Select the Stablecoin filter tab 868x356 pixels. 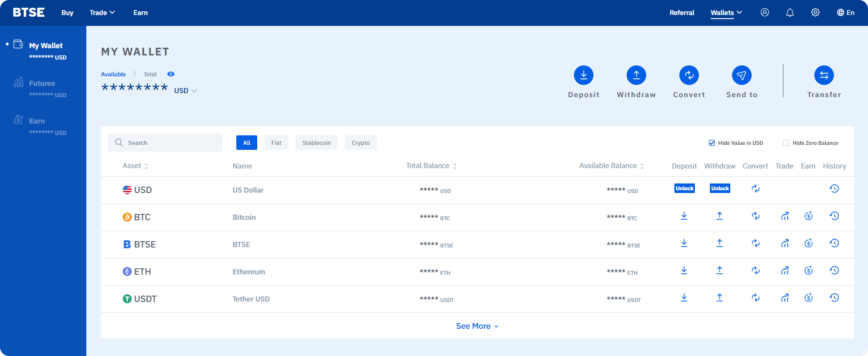tap(316, 143)
